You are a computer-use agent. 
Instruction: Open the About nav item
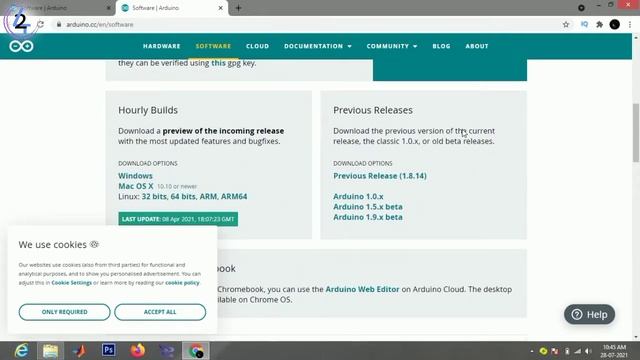click(477, 46)
